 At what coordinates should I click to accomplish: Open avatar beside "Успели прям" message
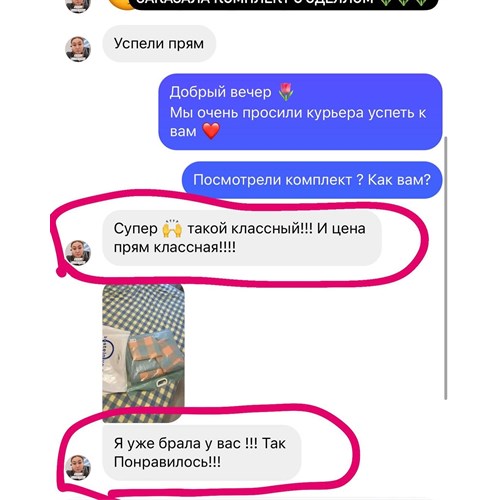tap(78, 49)
